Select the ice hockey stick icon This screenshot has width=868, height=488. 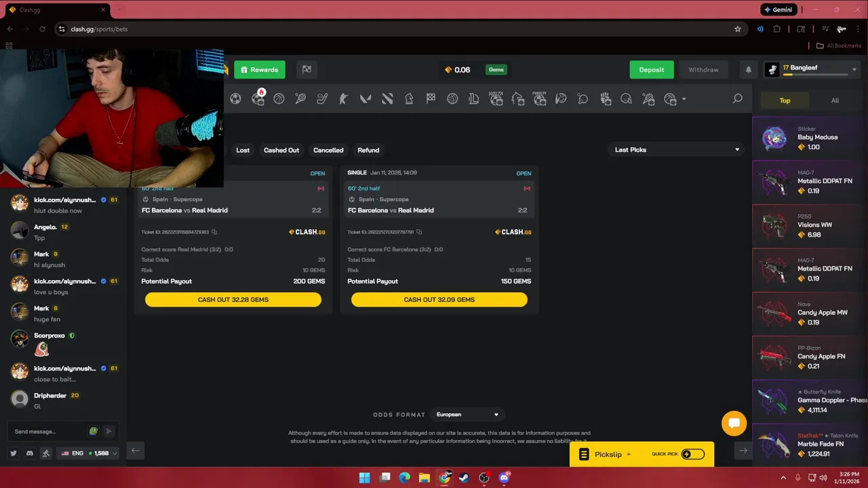[322, 99]
